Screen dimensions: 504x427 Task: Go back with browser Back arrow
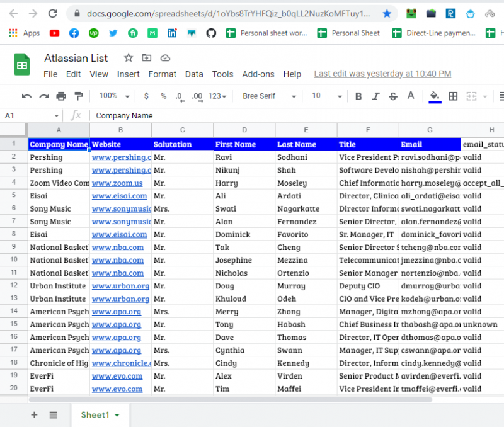click(13, 13)
